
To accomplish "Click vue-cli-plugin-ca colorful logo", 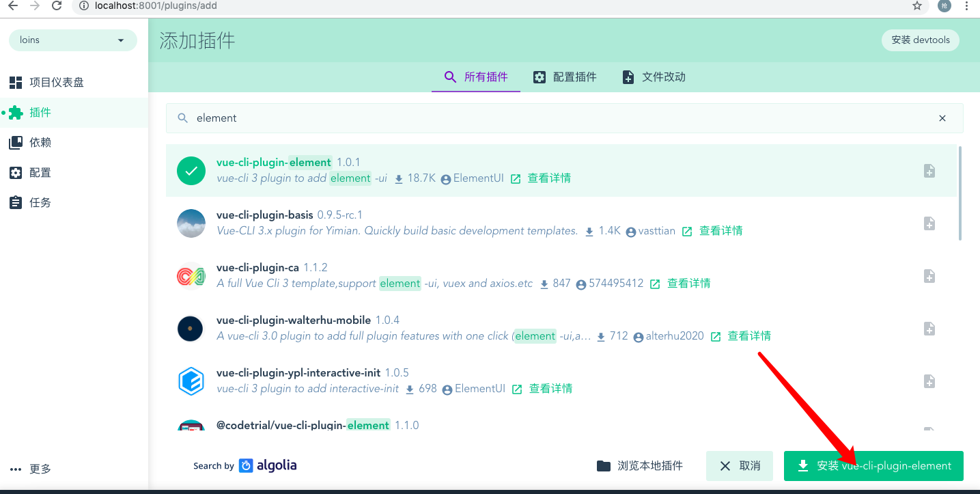I will point(191,276).
